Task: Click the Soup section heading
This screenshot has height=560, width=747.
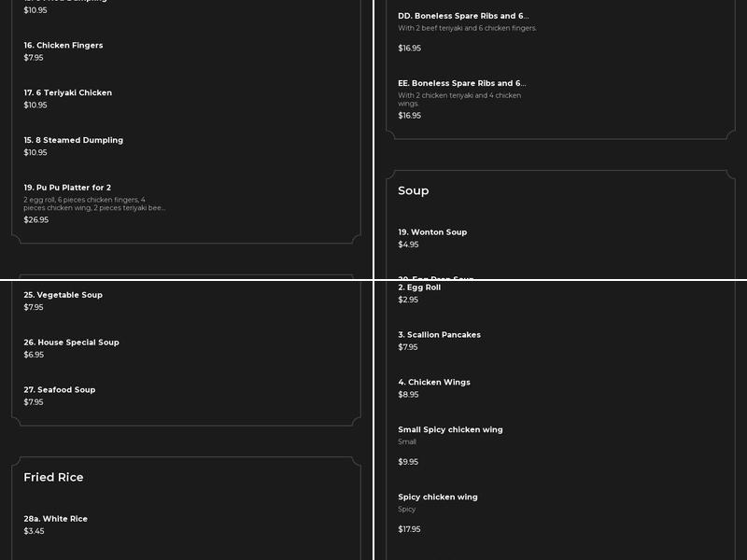Action: [x=414, y=190]
